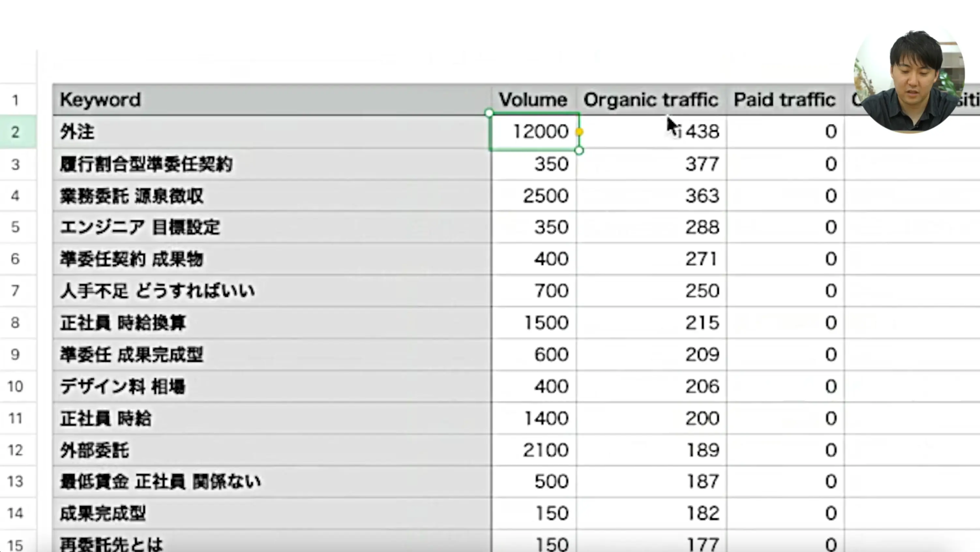Screen dimensions: 980x552
Task: Select Organic traffic value 250
Action: (651, 291)
